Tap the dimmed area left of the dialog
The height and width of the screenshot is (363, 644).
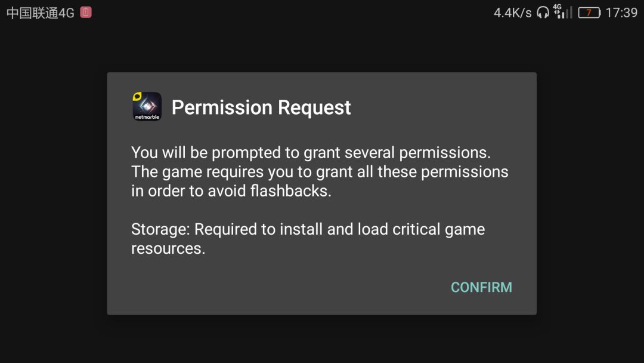click(x=54, y=191)
